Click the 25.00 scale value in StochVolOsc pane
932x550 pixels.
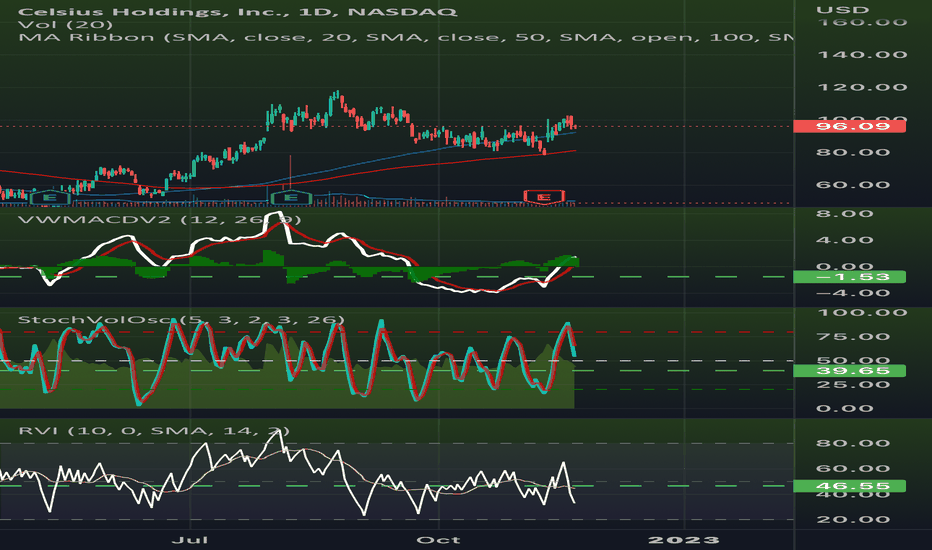tap(852, 385)
